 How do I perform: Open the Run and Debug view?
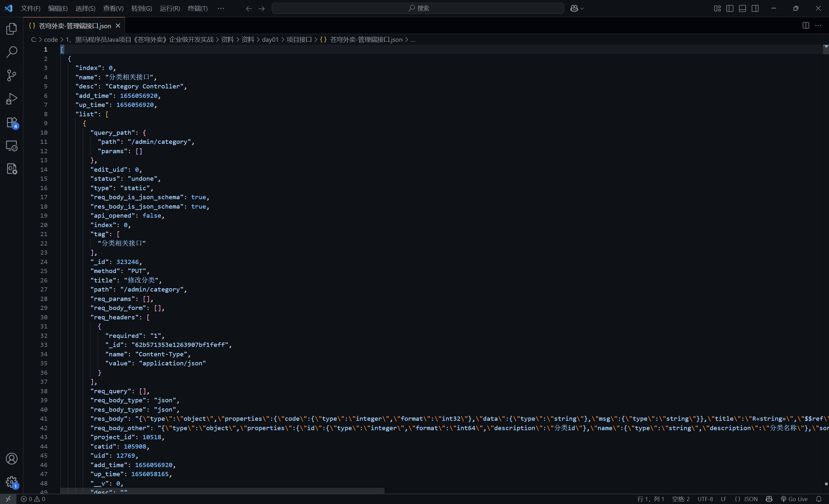tap(11, 99)
